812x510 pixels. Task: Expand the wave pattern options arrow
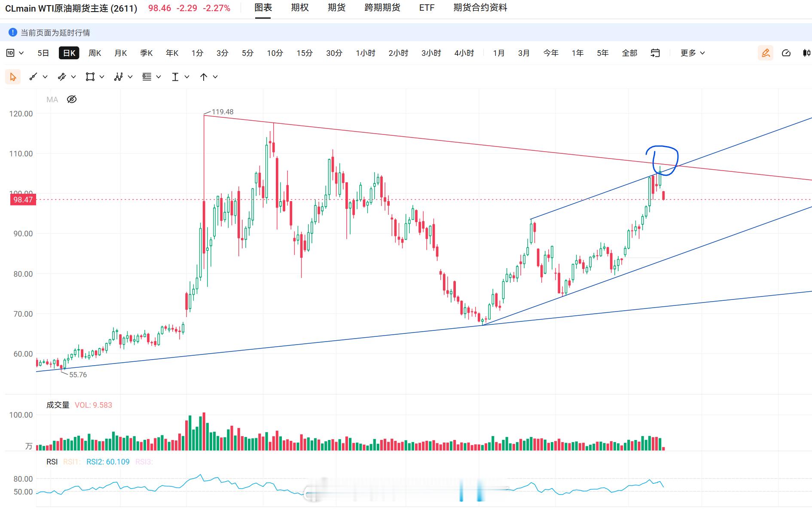(130, 77)
